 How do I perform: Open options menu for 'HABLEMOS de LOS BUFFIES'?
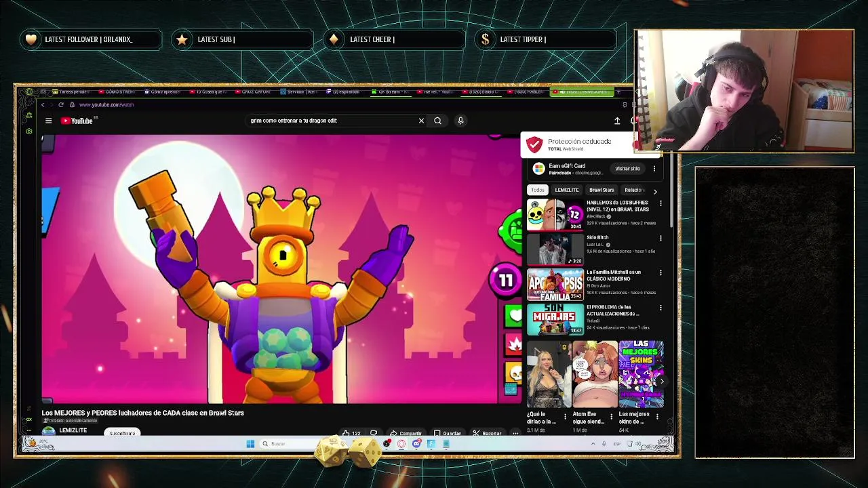pos(660,203)
